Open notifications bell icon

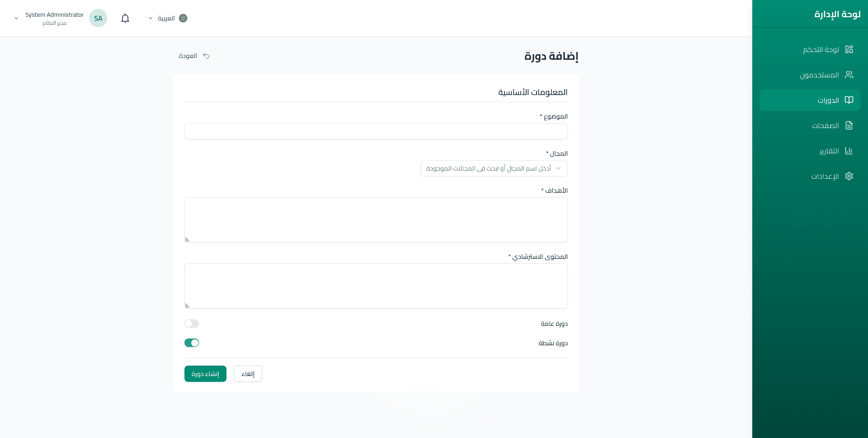(125, 18)
